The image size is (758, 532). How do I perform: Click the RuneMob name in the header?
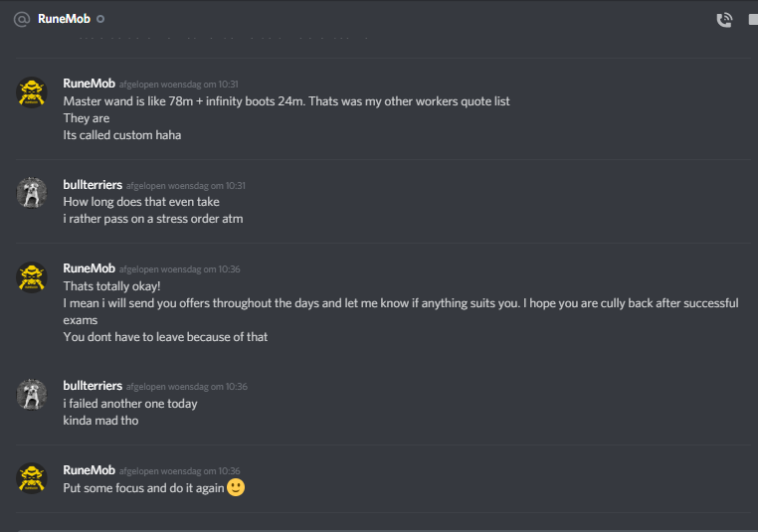[x=64, y=19]
